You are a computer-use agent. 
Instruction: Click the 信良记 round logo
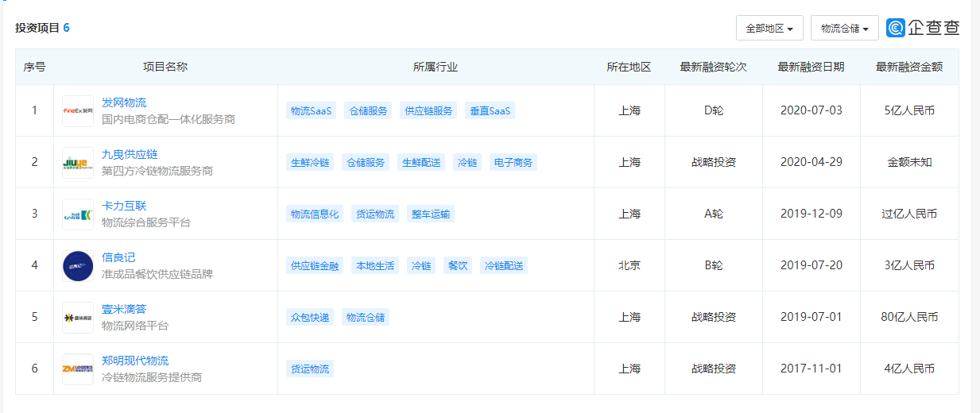pos(78,266)
